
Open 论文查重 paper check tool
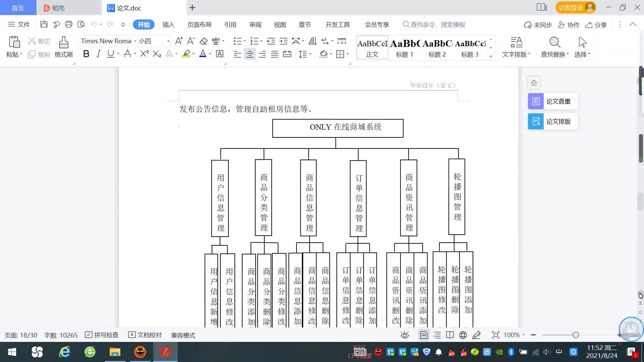pyautogui.click(x=553, y=101)
